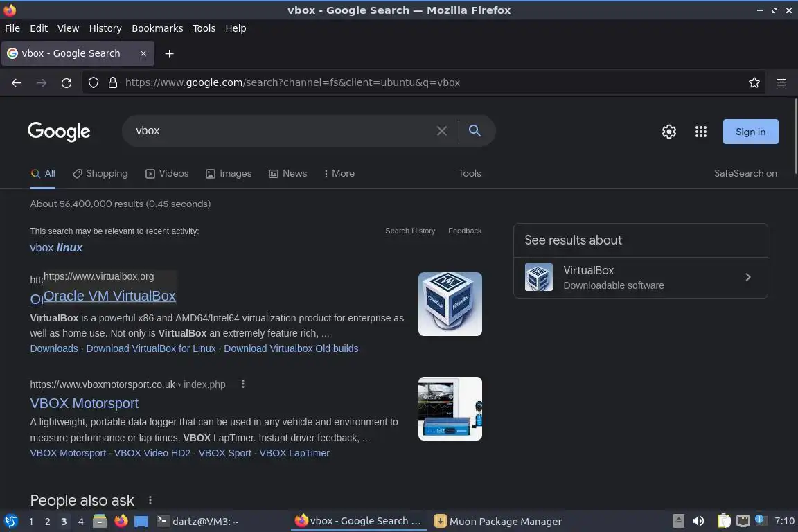Open the VBOX Video HD2 sitelink
798x532 pixels.
pos(152,453)
